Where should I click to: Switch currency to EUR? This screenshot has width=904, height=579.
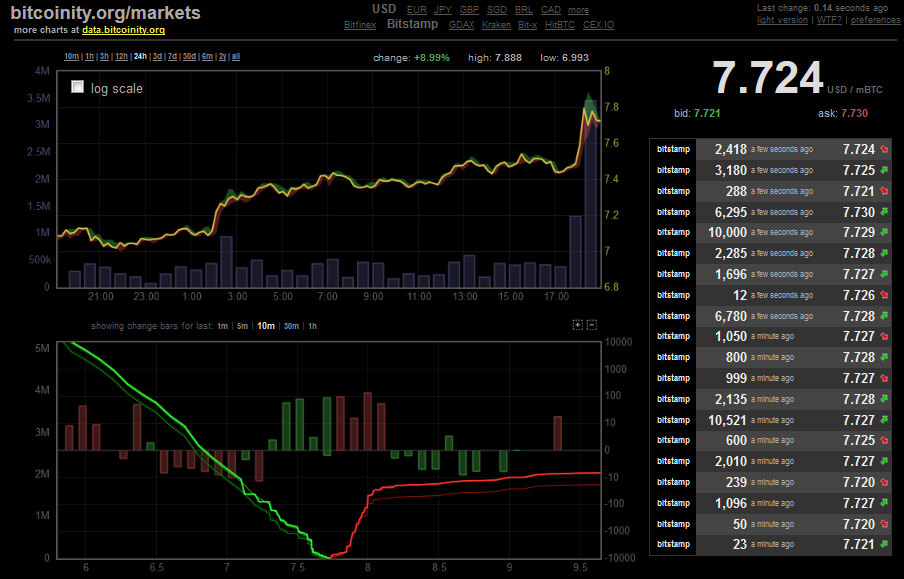click(x=416, y=9)
